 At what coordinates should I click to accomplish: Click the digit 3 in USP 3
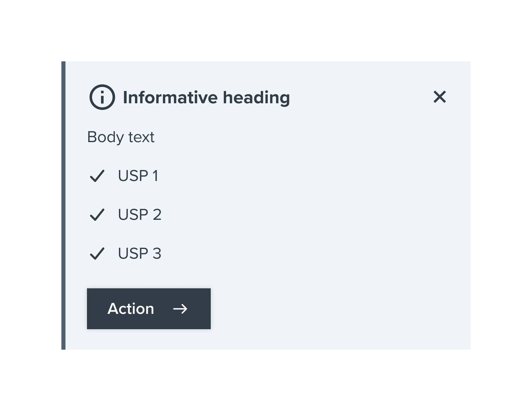(157, 254)
